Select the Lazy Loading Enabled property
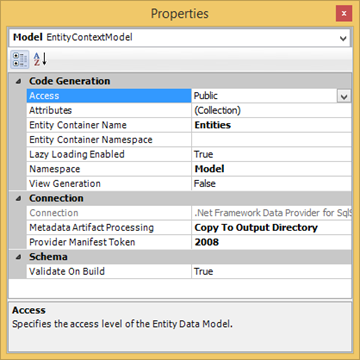Image resolution: width=360 pixels, height=360 pixels. tap(109, 154)
